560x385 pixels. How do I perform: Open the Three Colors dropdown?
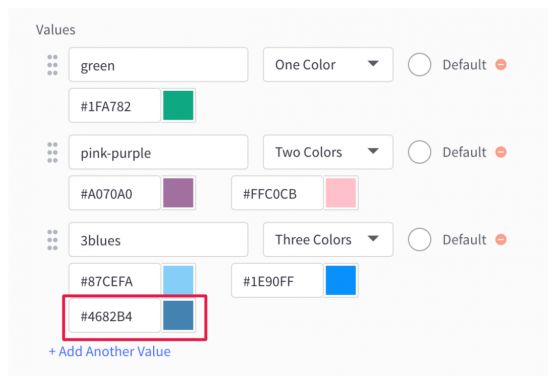328,239
